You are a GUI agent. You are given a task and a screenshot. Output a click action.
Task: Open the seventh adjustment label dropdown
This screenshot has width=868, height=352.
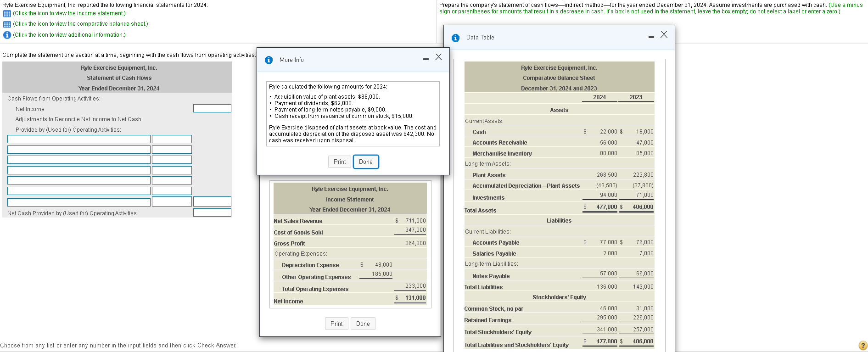coord(79,202)
